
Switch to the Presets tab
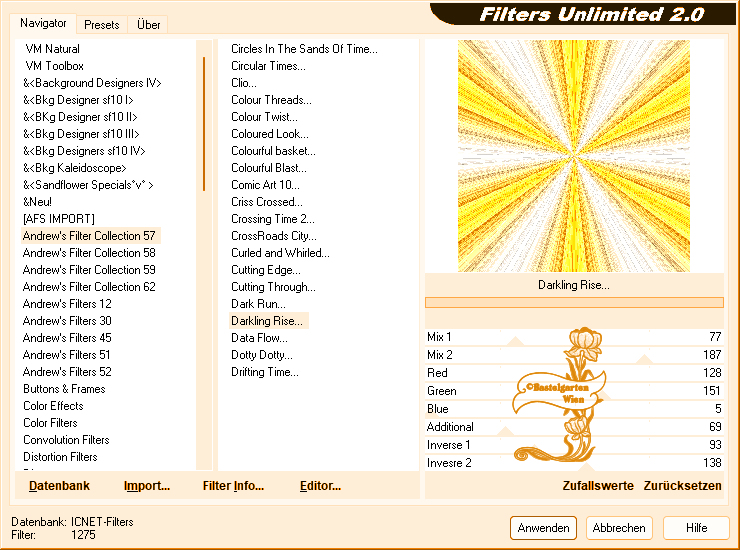[x=101, y=25]
